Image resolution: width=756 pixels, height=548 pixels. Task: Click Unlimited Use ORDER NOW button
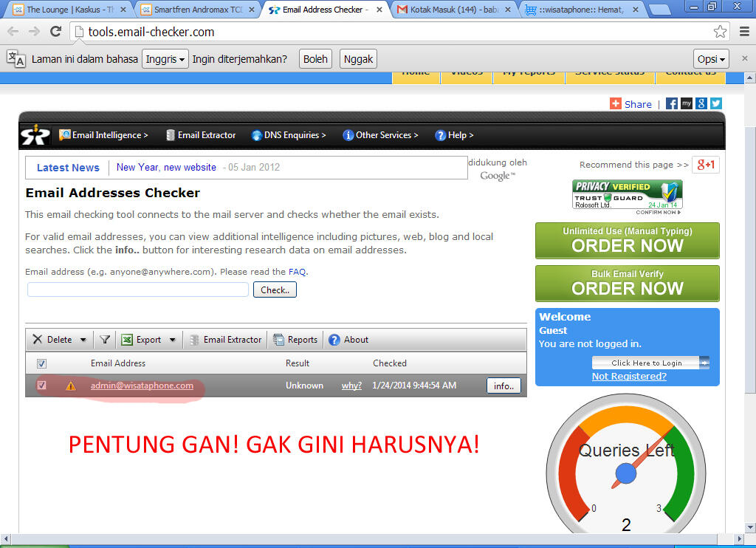pos(628,240)
